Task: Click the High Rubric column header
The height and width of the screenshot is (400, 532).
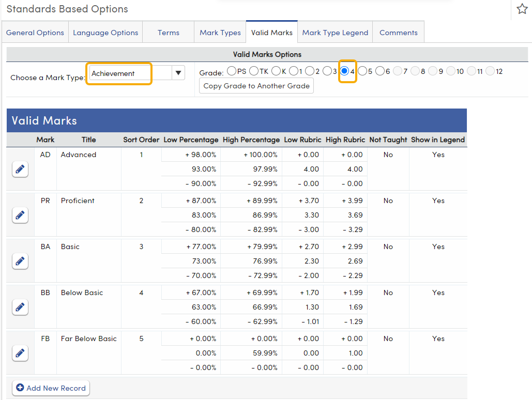Action: click(345, 140)
